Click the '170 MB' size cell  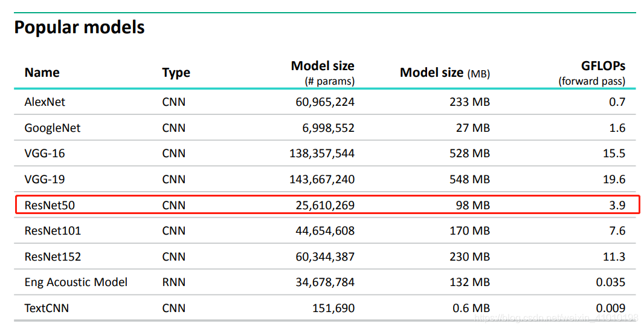[x=469, y=230]
